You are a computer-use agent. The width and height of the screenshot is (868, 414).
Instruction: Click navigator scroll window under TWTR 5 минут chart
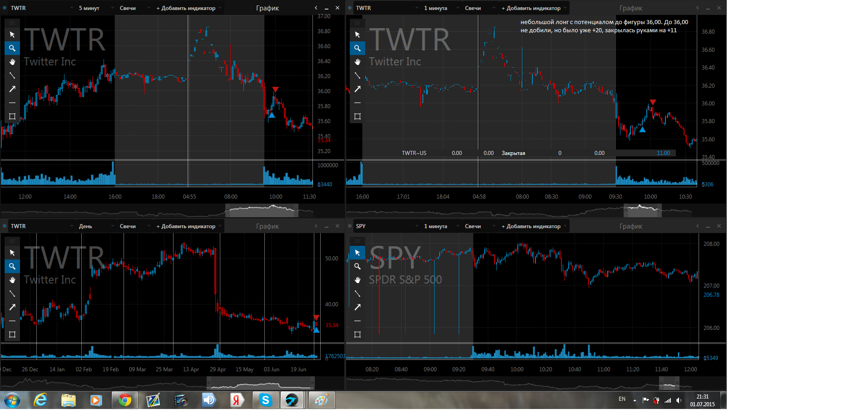coord(262,210)
